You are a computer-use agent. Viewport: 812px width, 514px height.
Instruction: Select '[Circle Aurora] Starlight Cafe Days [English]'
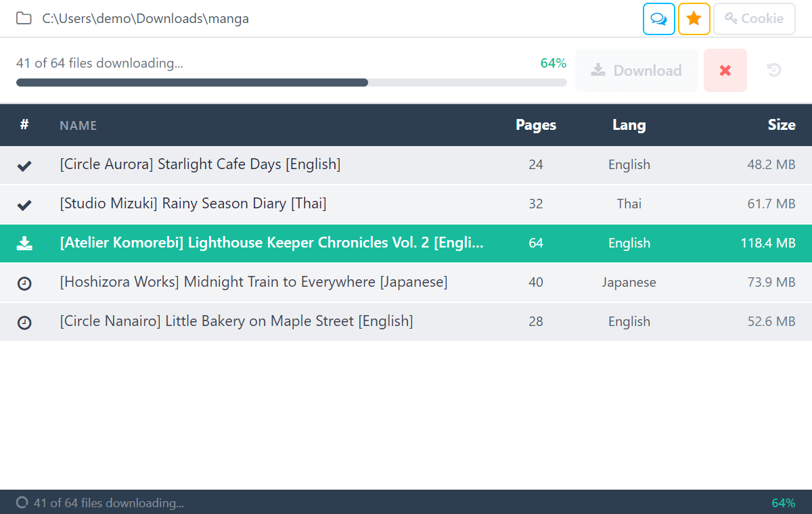(200, 164)
